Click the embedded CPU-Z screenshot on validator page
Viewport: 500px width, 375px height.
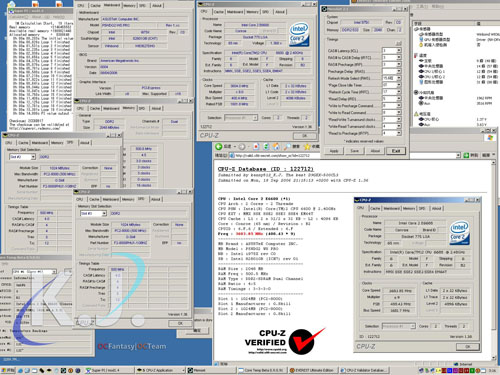click(417, 274)
